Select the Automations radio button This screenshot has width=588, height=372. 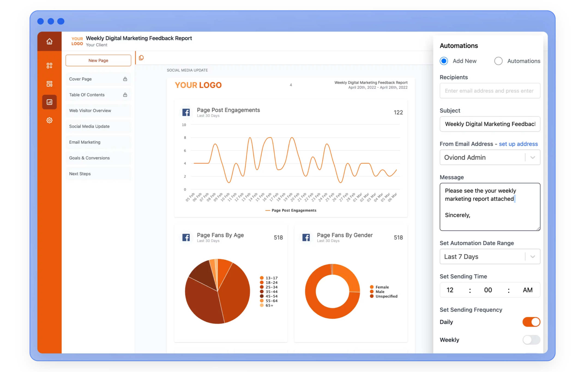498,61
